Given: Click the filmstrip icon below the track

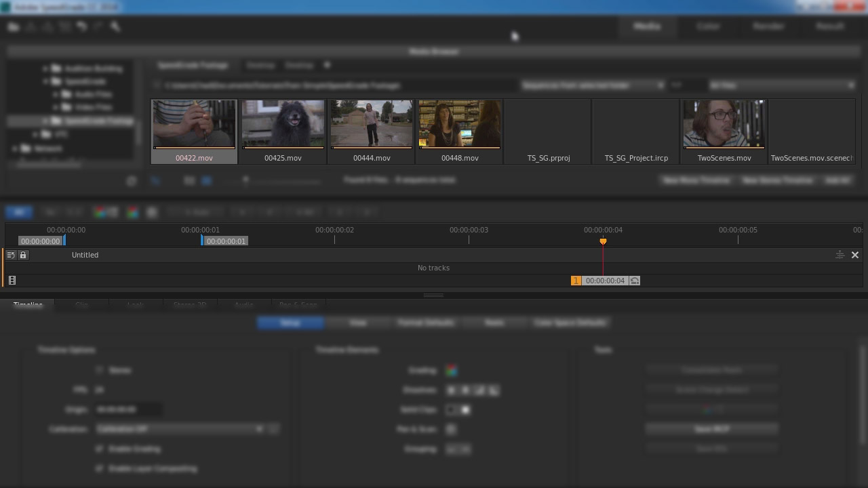Looking at the screenshot, I should [12, 281].
